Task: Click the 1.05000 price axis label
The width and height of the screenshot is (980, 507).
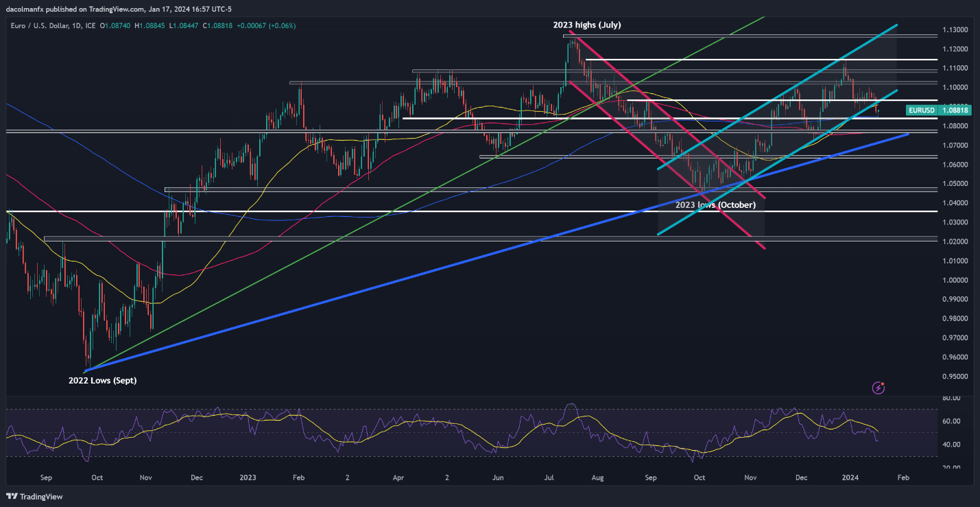Action: click(x=954, y=184)
